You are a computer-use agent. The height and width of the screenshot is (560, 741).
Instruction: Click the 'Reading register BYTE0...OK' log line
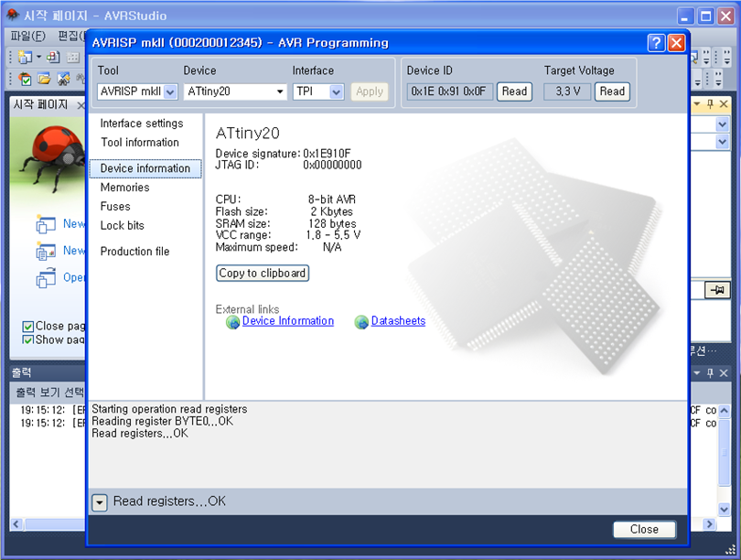pyautogui.click(x=162, y=422)
